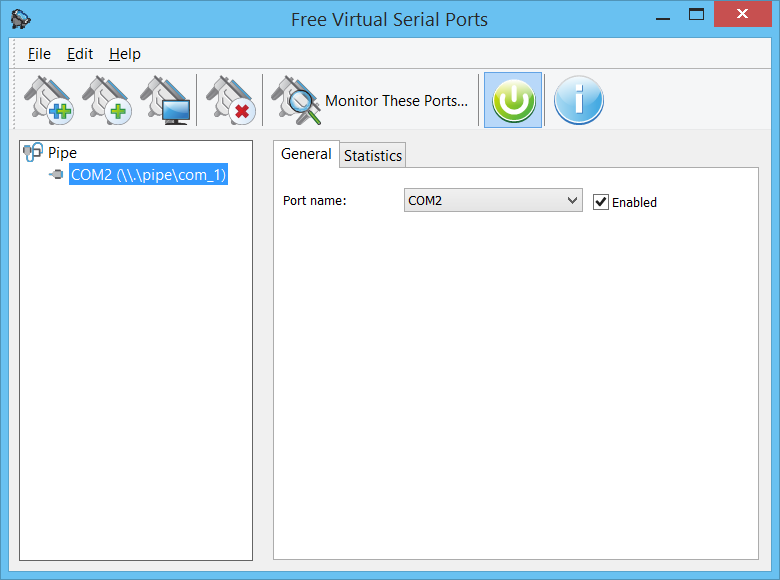Close the Free Virtual Serial Ports window
The image size is (780, 580).
click(x=742, y=14)
